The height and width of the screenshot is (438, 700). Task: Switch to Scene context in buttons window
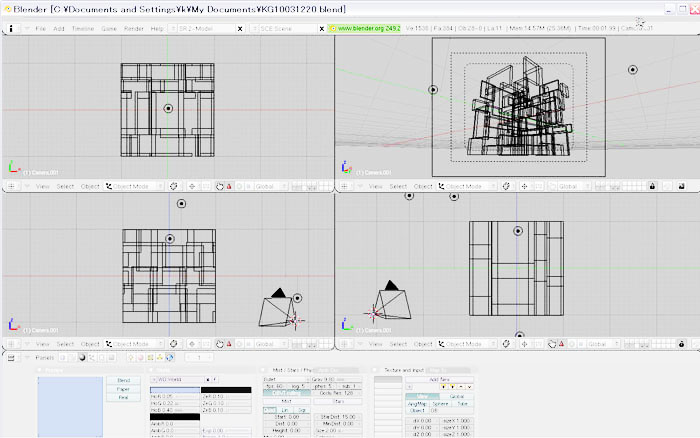tap(111, 358)
